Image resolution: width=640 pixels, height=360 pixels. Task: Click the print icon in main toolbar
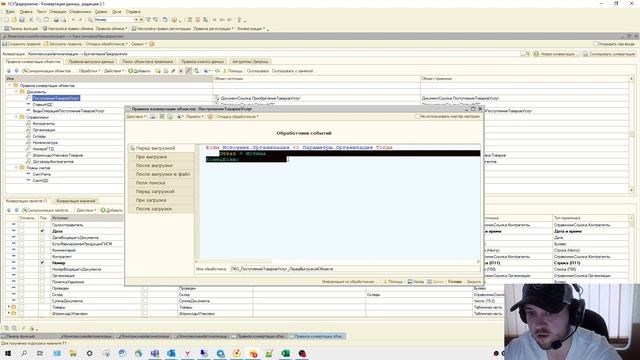tap(57, 20)
